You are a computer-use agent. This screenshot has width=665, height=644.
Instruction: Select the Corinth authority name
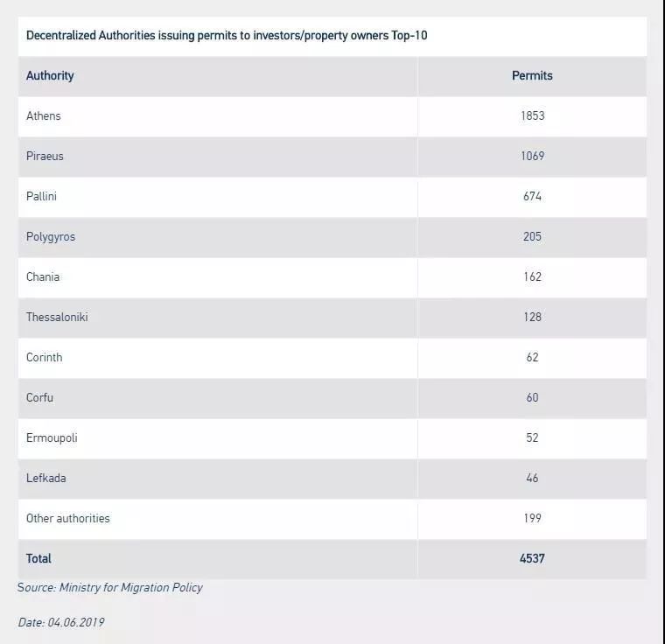point(44,358)
